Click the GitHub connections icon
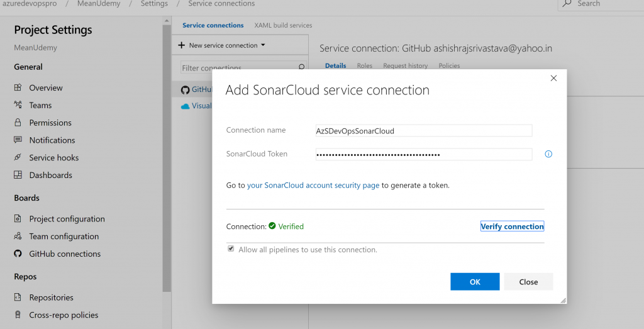This screenshot has width=644, height=329. pyautogui.click(x=18, y=254)
